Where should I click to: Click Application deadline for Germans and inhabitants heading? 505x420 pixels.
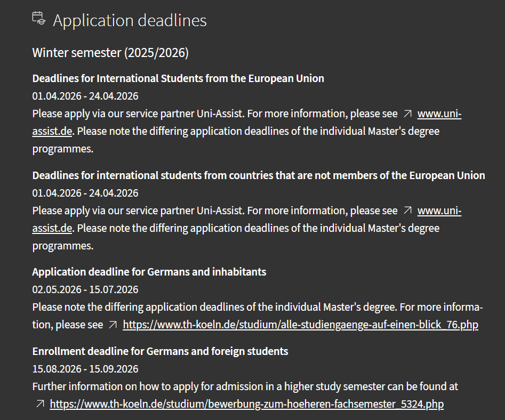[149, 272]
